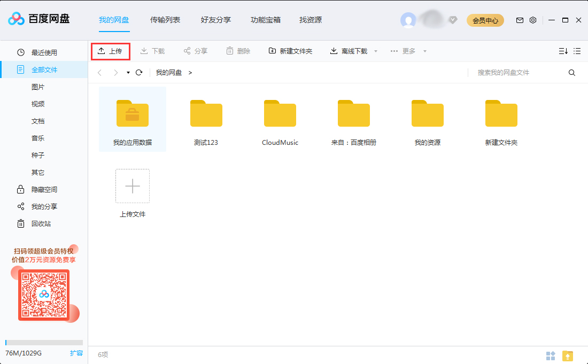Screen dimensions: 588x364
Task: Click the 上传 (Upload) button
Action: tap(110, 51)
